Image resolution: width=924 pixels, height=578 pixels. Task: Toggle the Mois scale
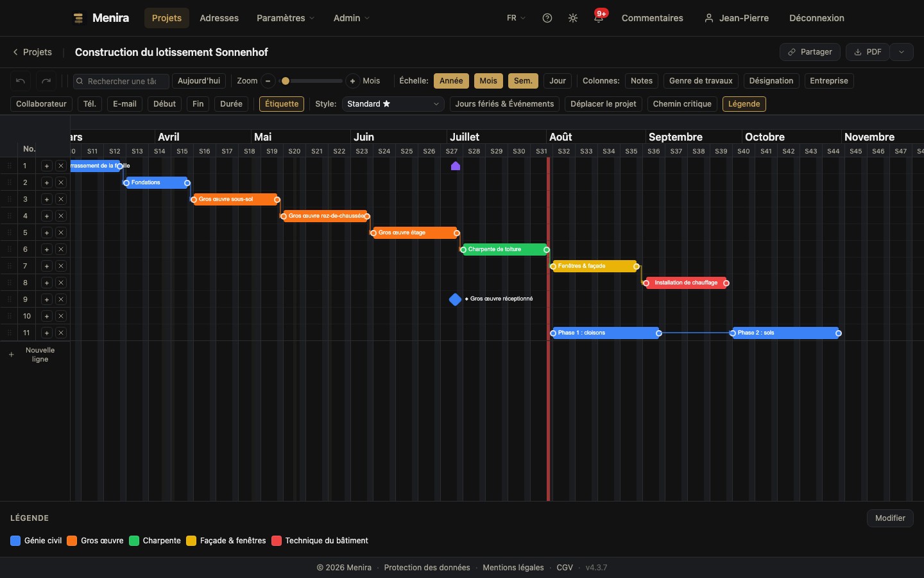(x=488, y=81)
